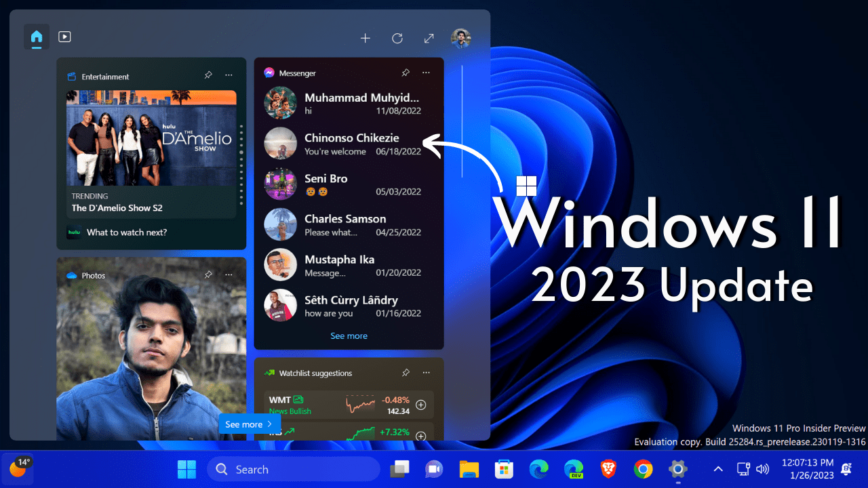The image size is (868, 488).
Task: Pin the Messenger widget
Action: coord(406,73)
